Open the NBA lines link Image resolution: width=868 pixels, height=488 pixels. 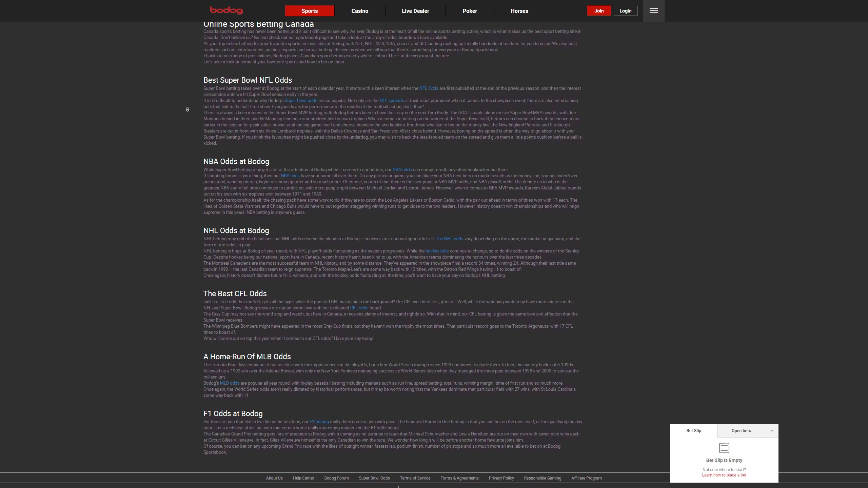click(290, 176)
